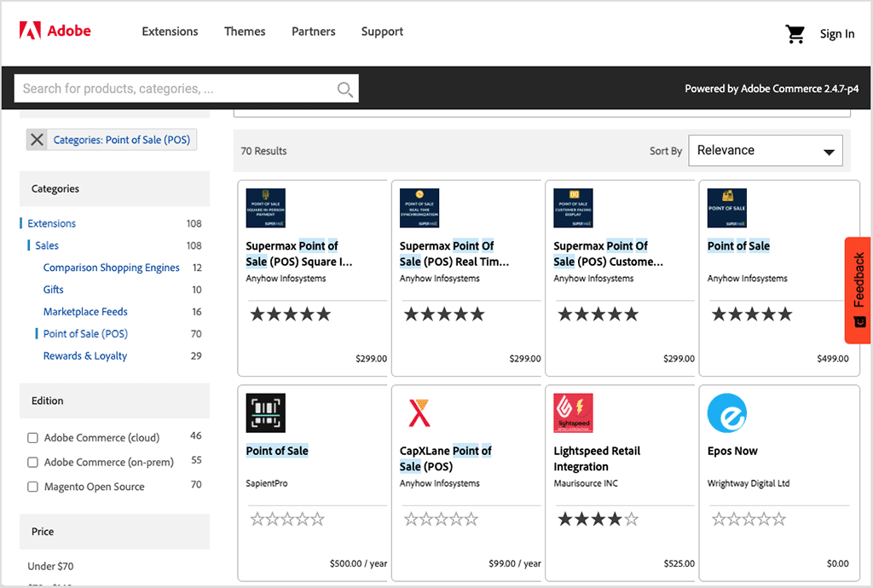This screenshot has height=588, width=873.
Task: Click star rating of CapXLane Point of Sale
Action: tap(441, 520)
